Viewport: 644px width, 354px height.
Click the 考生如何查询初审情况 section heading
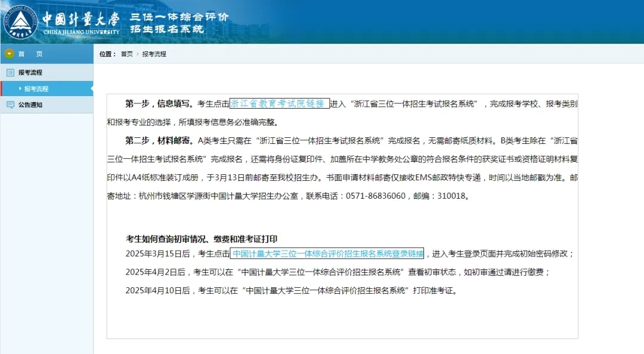pyautogui.click(x=202, y=239)
